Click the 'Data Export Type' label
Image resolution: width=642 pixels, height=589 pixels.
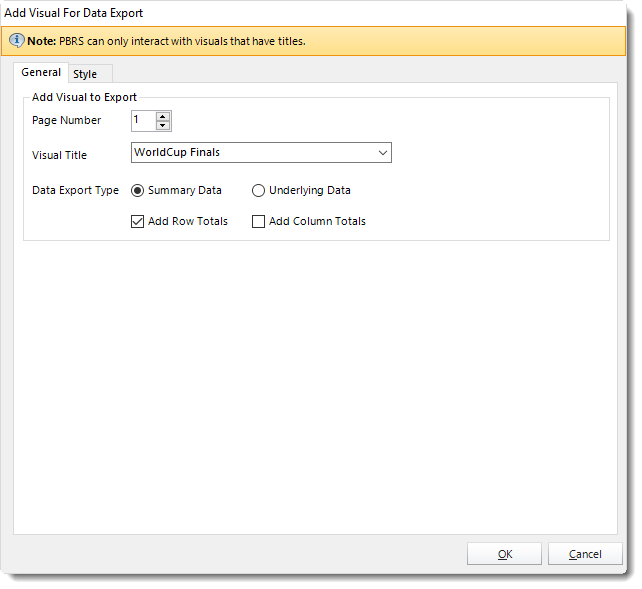pos(75,190)
